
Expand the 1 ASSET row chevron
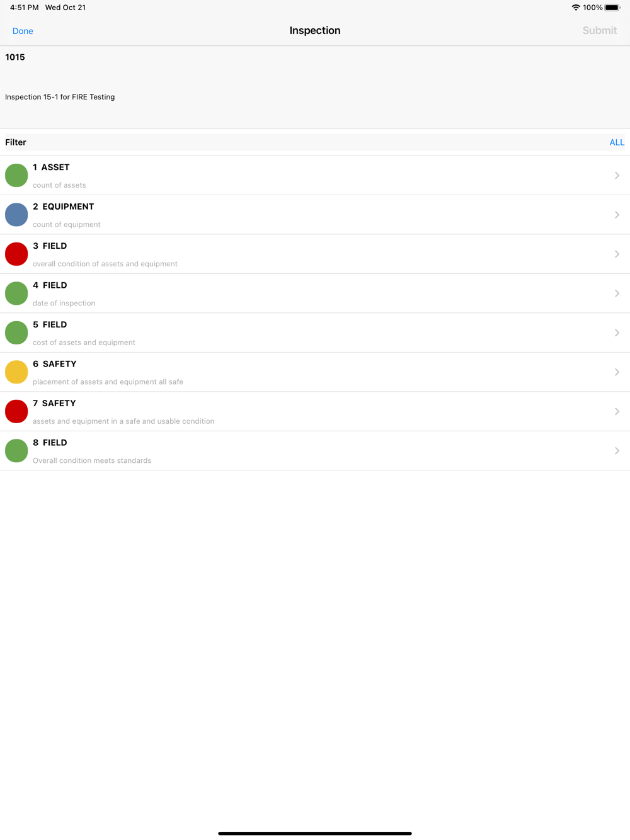pos(617,176)
